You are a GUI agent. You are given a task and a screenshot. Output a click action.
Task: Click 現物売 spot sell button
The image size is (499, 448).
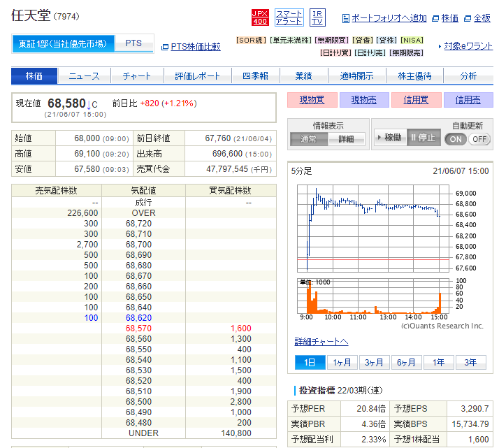pyautogui.click(x=364, y=100)
